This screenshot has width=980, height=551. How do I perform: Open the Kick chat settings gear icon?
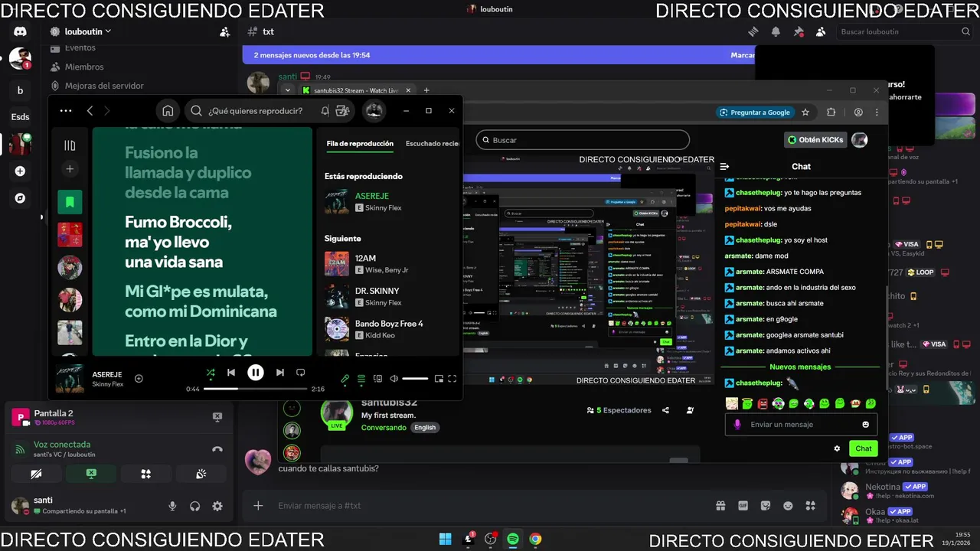click(837, 448)
